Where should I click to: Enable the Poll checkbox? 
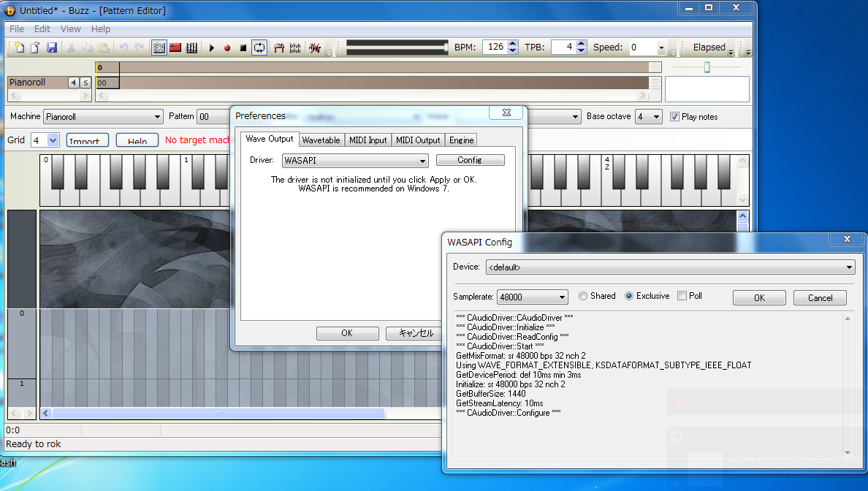(682, 296)
